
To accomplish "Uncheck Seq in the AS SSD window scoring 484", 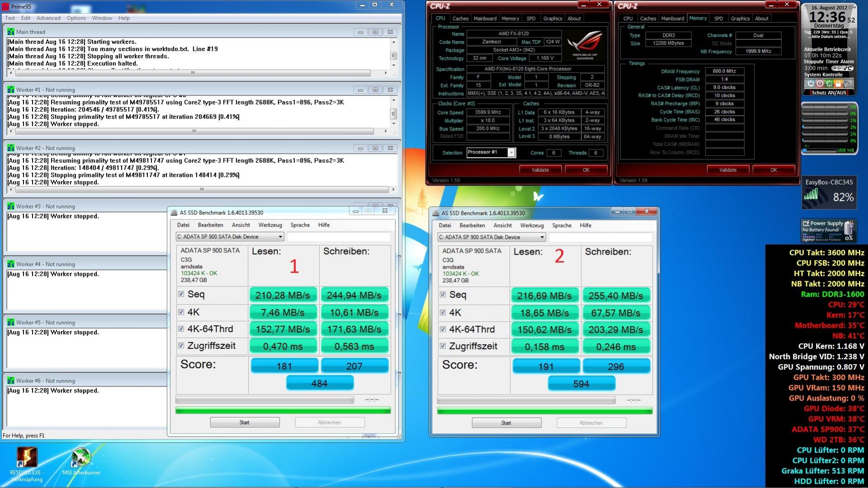I will [181, 294].
